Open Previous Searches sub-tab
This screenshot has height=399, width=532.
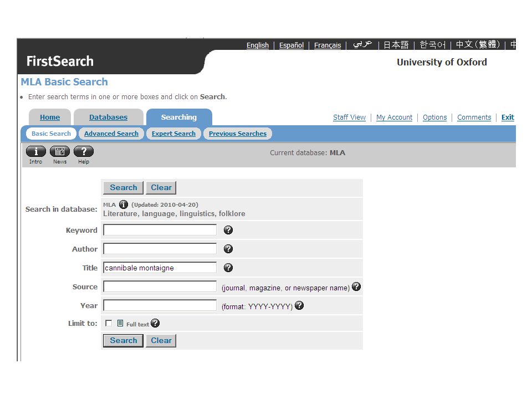coord(238,134)
